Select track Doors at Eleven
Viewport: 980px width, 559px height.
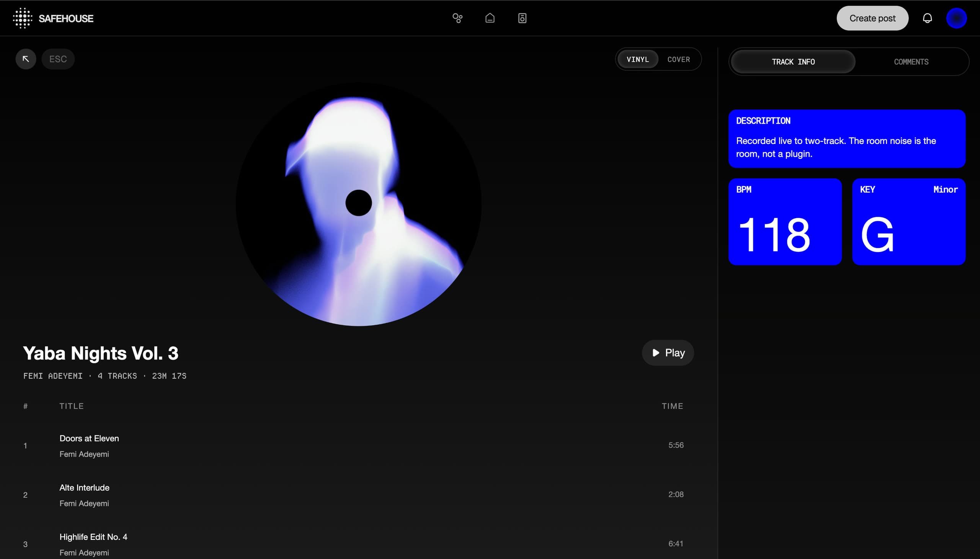click(x=353, y=445)
